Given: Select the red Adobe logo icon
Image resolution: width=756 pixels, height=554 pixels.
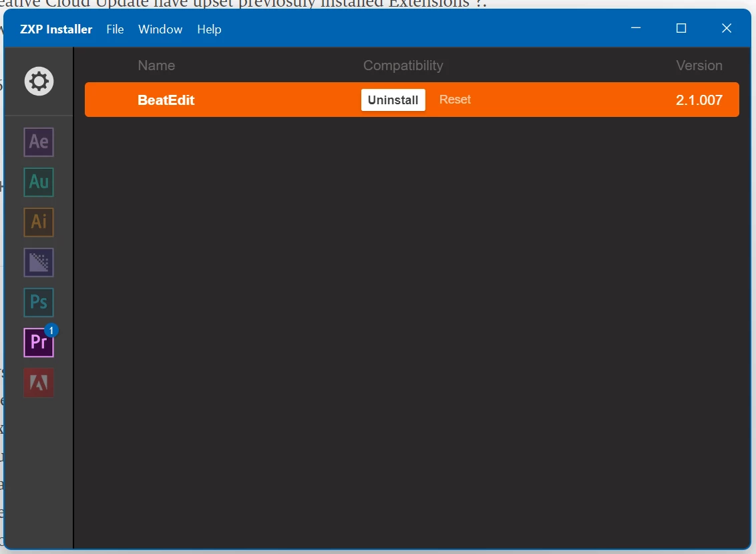Looking at the screenshot, I should pyautogui.click(x=39, y=383).
